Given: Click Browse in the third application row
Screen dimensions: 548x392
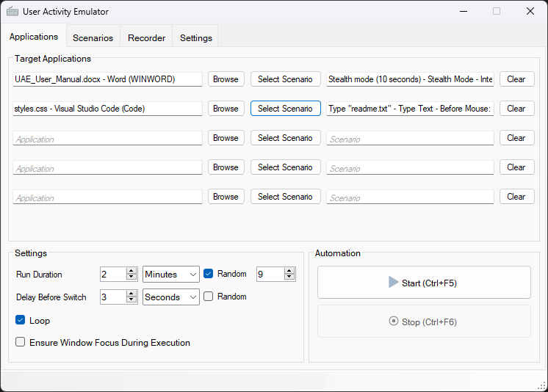Looking at the screenshot, I should [226, 138].
